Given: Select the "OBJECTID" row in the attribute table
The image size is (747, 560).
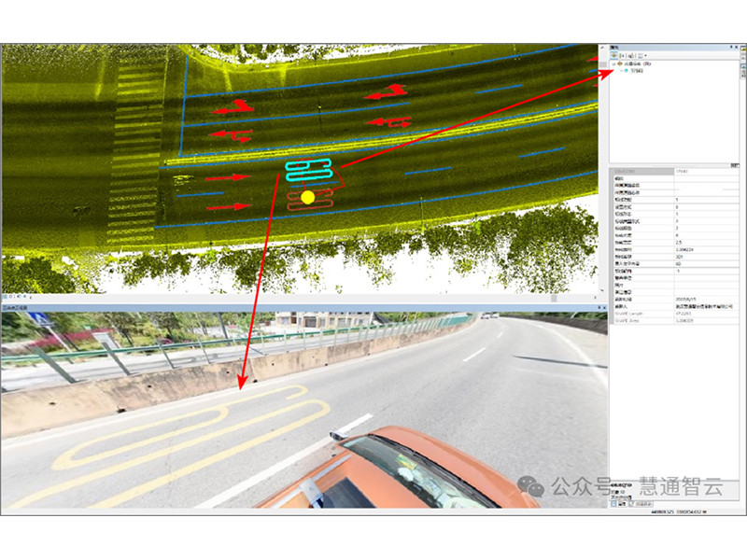Looking at the screenshot, I should click(674, 171).
